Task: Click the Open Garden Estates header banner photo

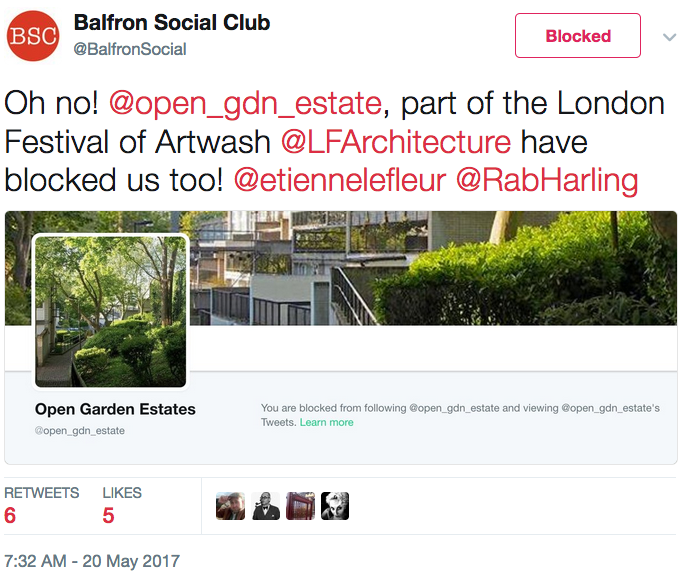Action: pyautogui.click(x=433, y=268)
